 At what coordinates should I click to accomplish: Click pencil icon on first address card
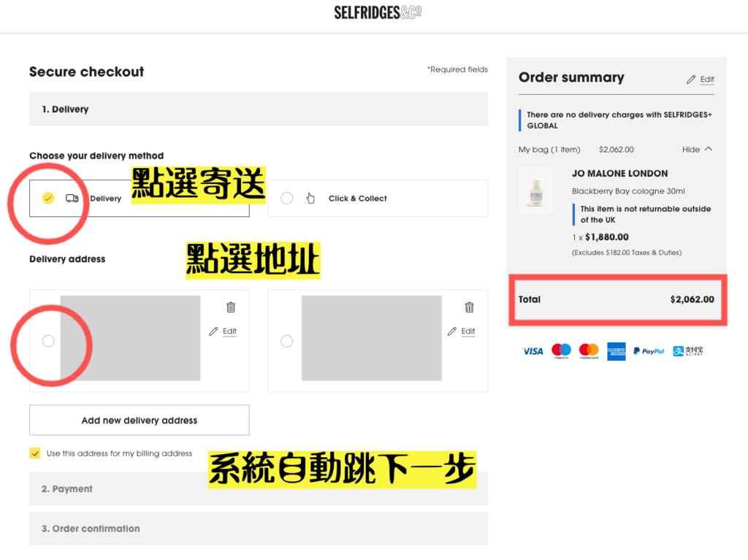click(x=213, y=331)
